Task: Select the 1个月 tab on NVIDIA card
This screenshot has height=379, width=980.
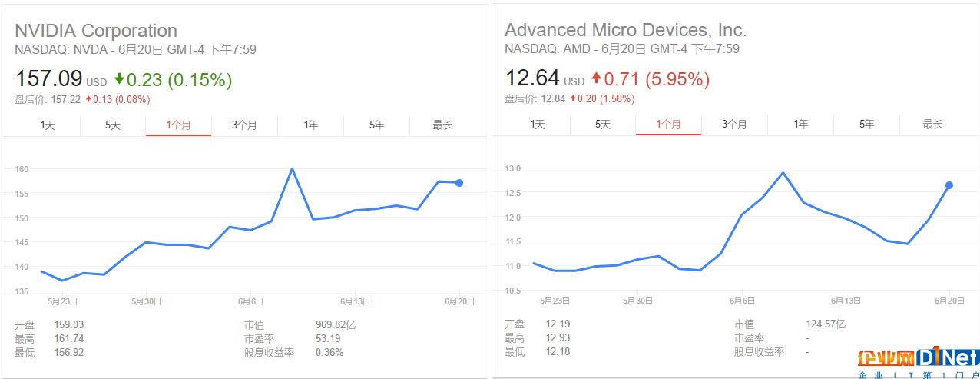Action: [179, 125]
